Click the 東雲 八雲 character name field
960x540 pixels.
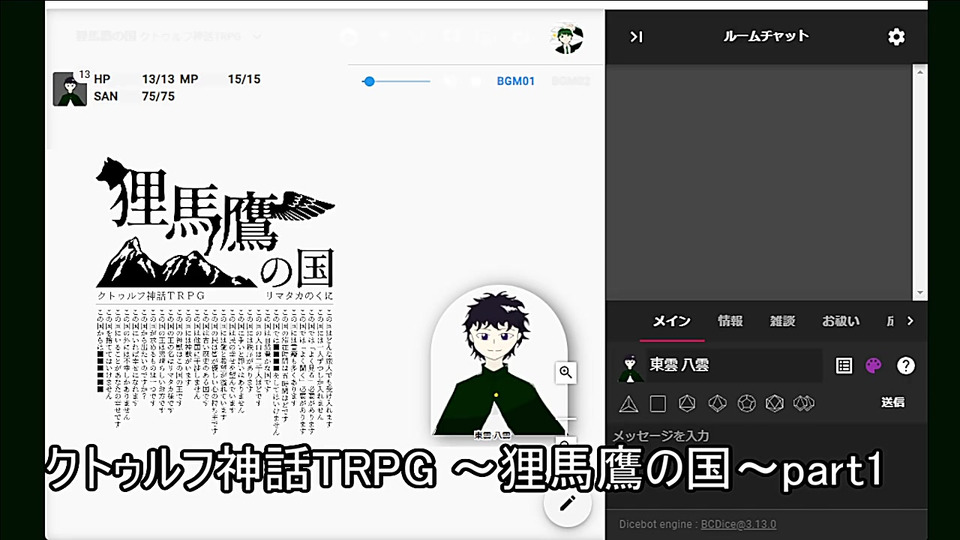click(x=733, y=366)
